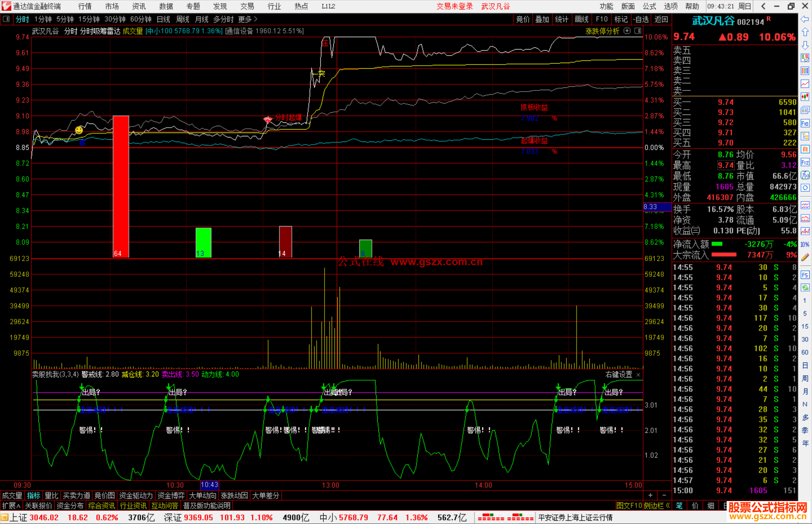Click the 叠加 button
This screenshot has height=524, width=812.
542,19
